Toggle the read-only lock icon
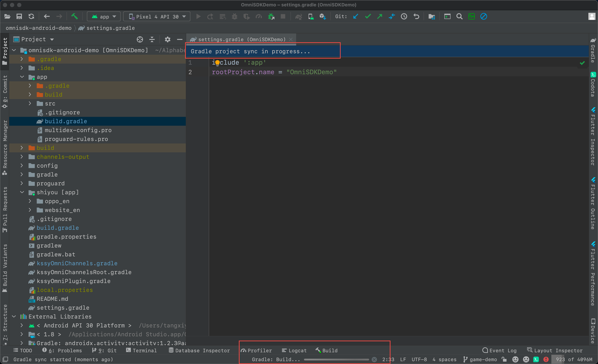 point(504,360)
